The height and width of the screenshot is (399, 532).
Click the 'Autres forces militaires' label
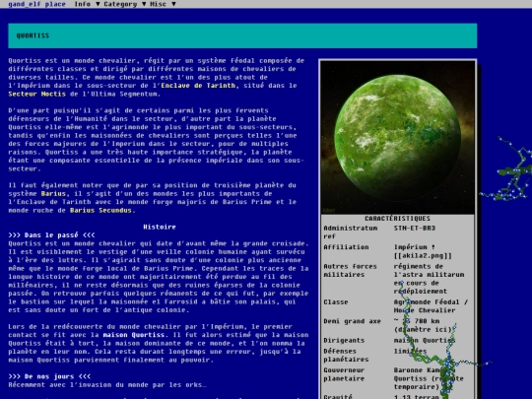[350, 270]
